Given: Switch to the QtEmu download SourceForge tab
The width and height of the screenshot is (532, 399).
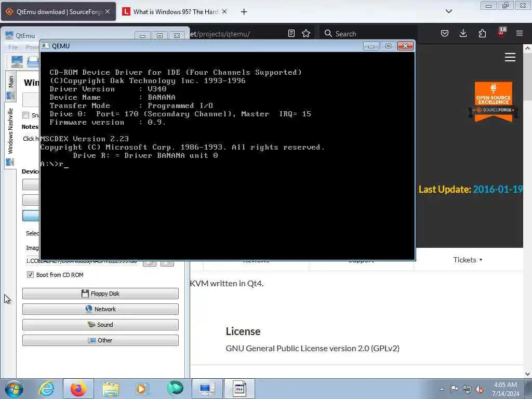Looking at the screenshot, I should [58, 11].
